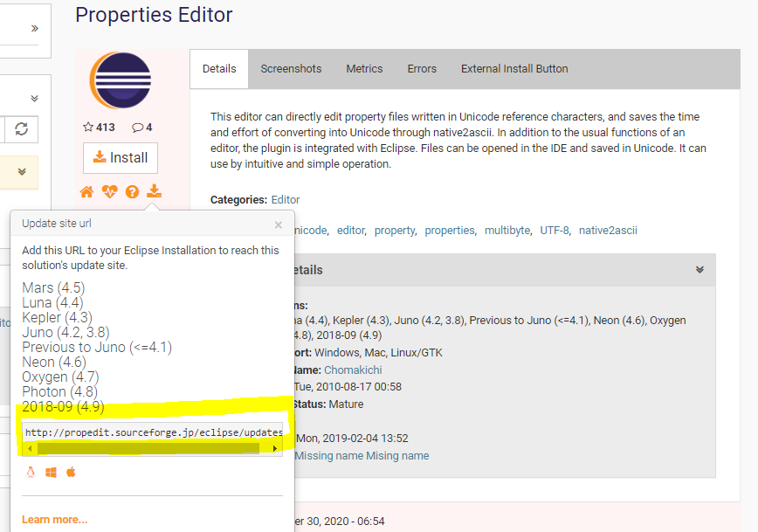
Task: Click the URL field left scroll arrow
Action: click(30, 448)
